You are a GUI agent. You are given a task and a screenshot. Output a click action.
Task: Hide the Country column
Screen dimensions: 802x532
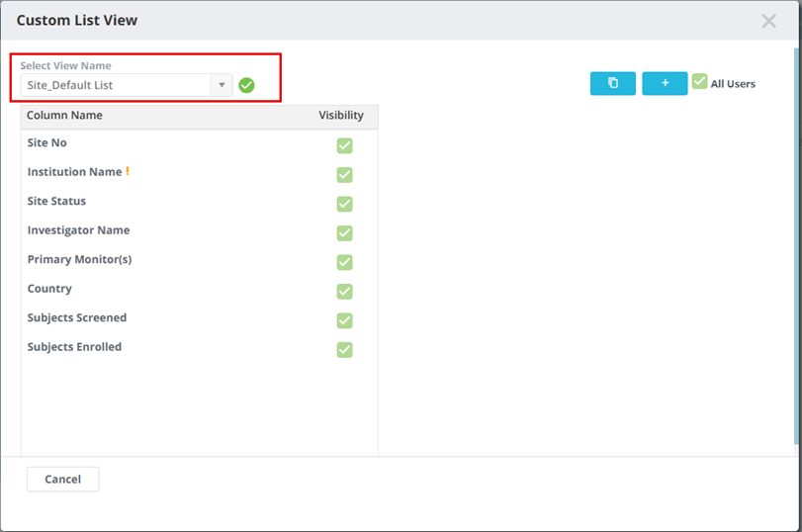(344, 292)
